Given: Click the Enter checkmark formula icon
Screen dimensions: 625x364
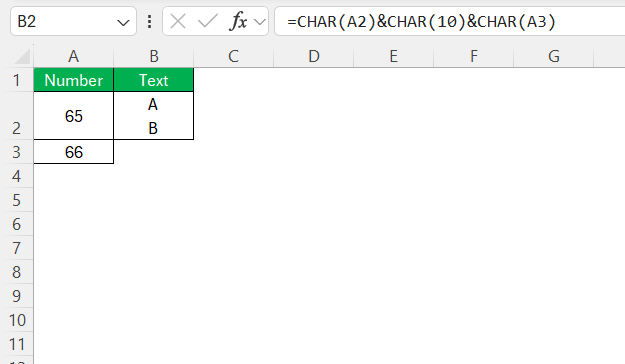Looking at the screenshot, I should click(208, 21).
